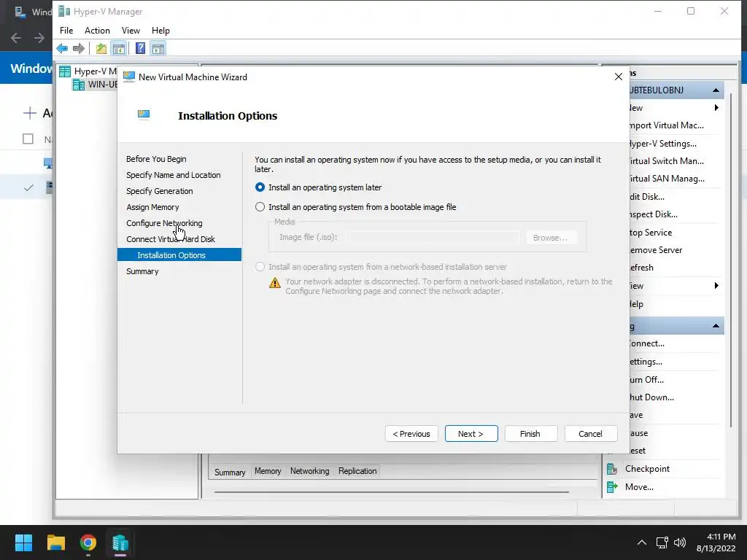
Task: Click the network status tray icon
Action: point(662,542)
